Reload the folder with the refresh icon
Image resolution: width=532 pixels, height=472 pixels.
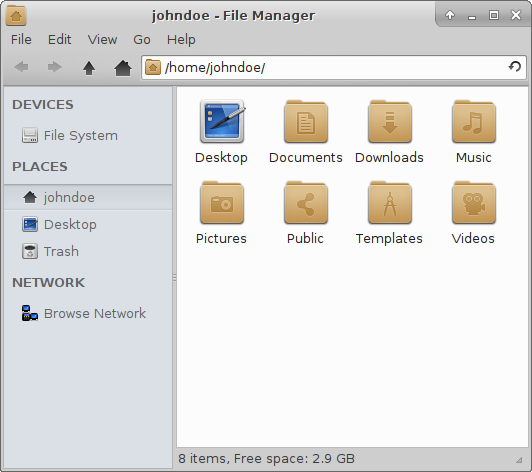(x=514, y=67)
